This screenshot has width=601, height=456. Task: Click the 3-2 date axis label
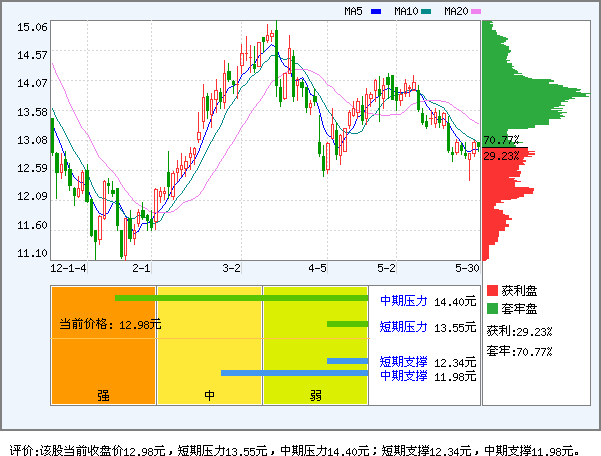coord(232,268)
